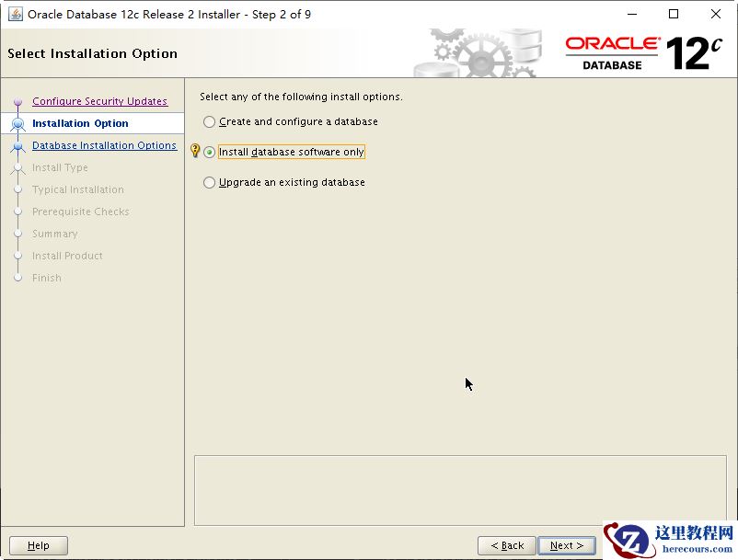Go to Database Installation Options step

105,145
